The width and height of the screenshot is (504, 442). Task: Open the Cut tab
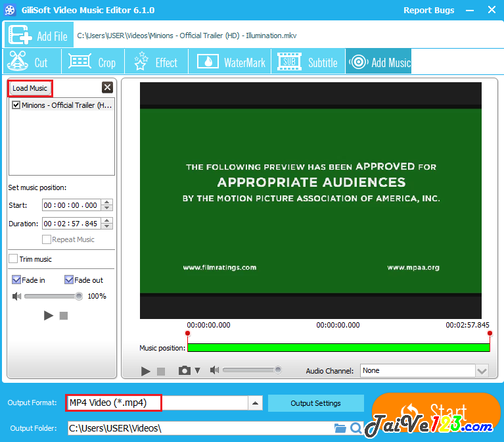coord(32,61)
